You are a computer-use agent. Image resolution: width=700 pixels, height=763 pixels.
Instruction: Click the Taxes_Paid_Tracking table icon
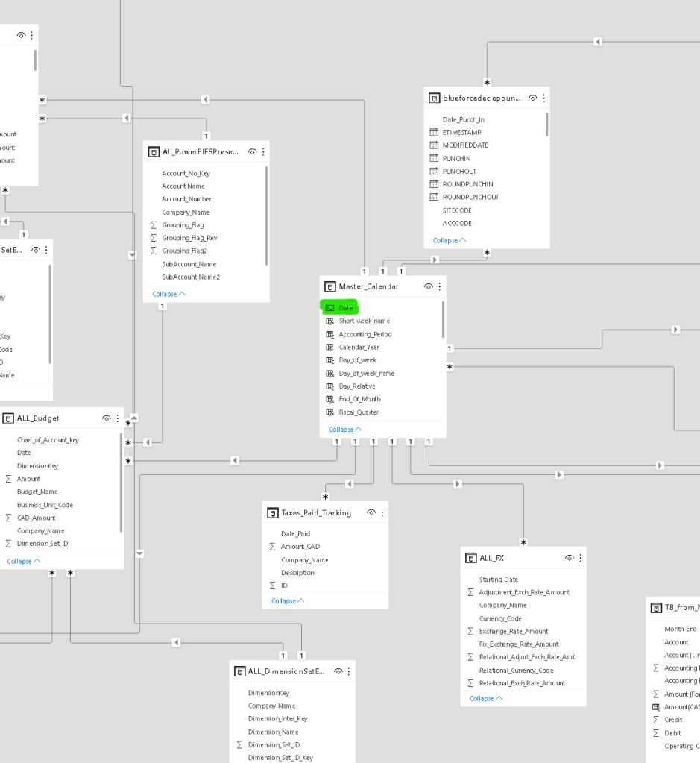click(x=273, y=512)
